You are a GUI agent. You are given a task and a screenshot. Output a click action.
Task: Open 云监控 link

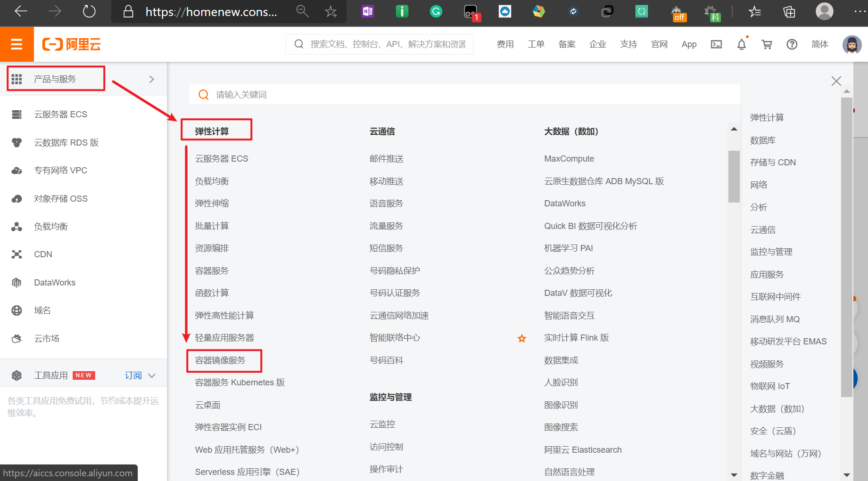(x=382, y=424)
